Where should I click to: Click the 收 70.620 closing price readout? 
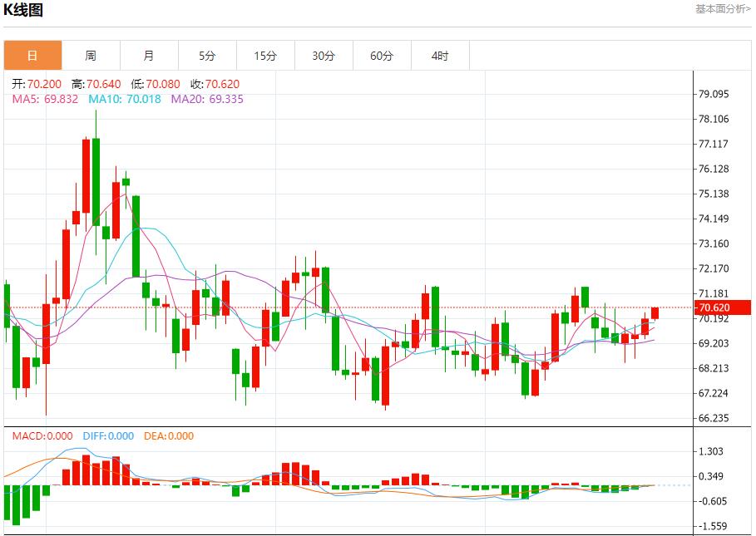(x=215, y=84)
